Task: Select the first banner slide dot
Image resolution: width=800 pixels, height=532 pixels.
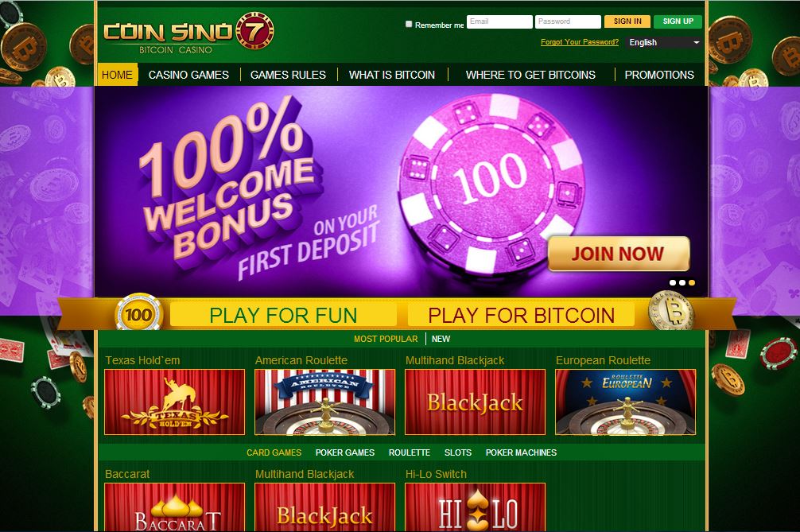Action: [x=673, y=282]
